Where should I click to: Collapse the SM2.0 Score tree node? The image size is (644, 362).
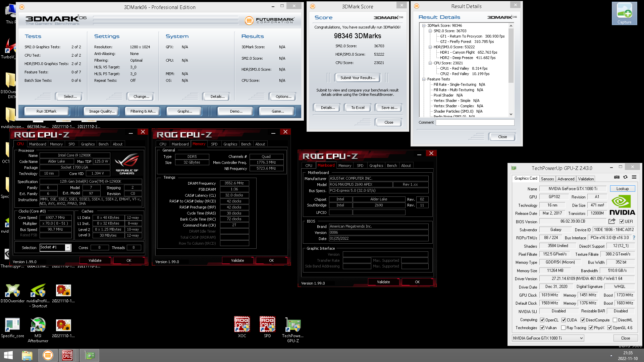pos(430,31)
